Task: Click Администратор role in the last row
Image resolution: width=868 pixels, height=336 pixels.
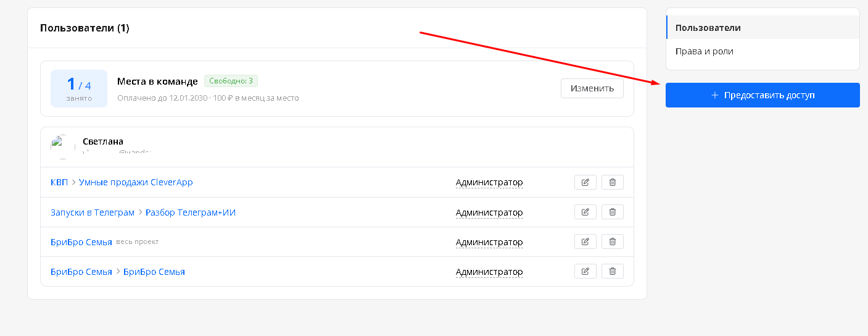Action: tap(489, 272)
